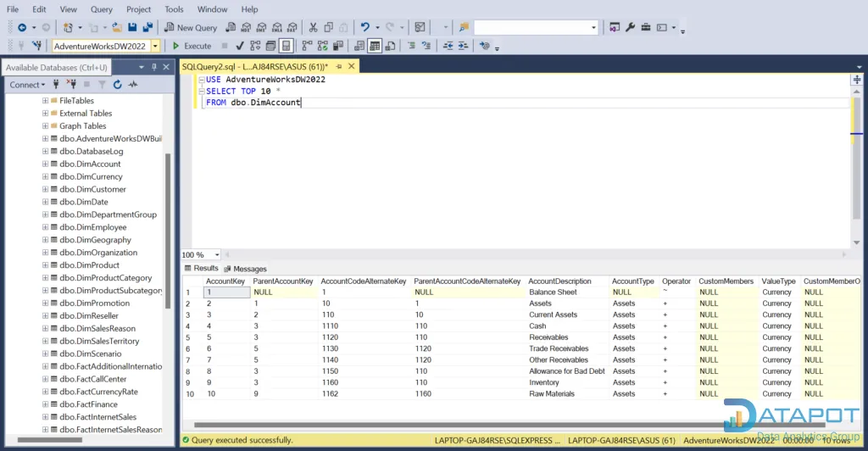Expand the dbo.DimAccount table node

(45, 164)
